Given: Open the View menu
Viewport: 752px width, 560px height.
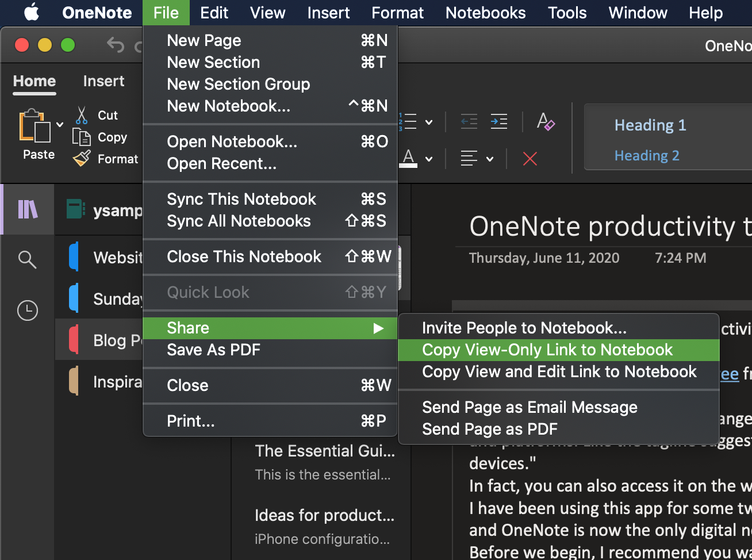Looking at the screenshot, I should tap(267, 13).
